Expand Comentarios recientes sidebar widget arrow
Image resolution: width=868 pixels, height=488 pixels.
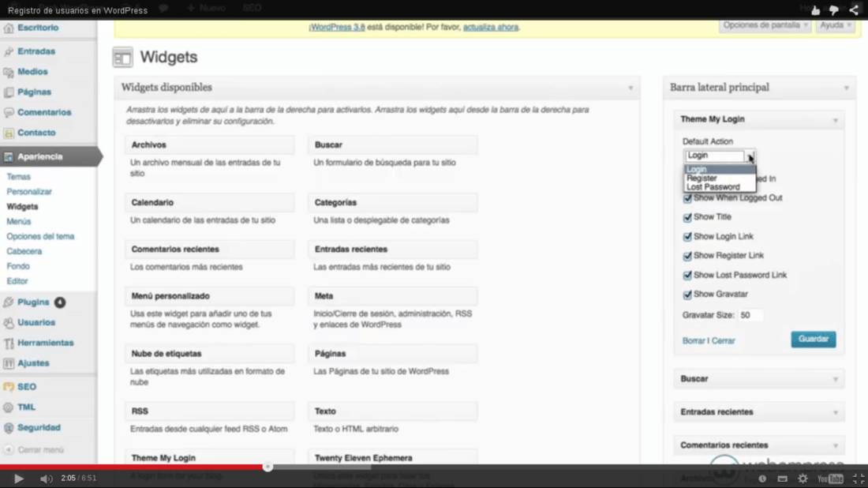(x=836, y=446)
